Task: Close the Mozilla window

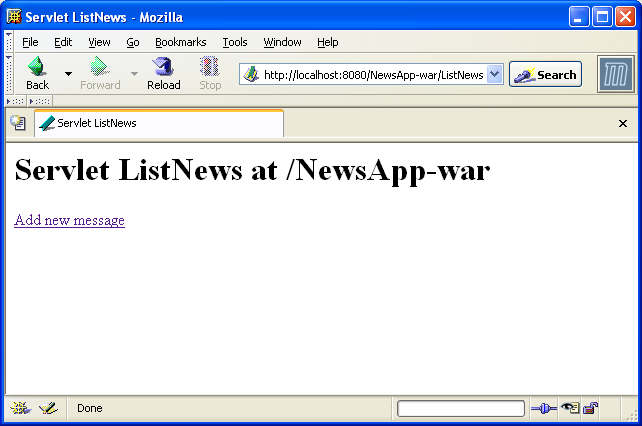Action: [x=625, y=17]
